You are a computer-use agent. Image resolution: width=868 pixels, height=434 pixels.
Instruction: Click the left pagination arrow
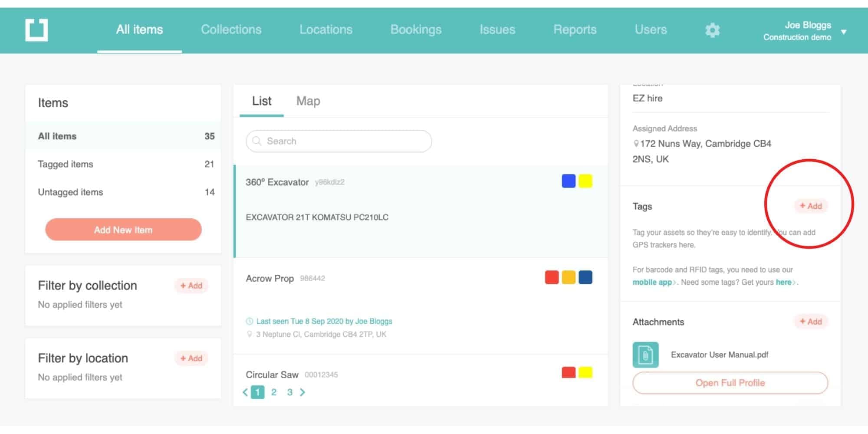point(246,392)
